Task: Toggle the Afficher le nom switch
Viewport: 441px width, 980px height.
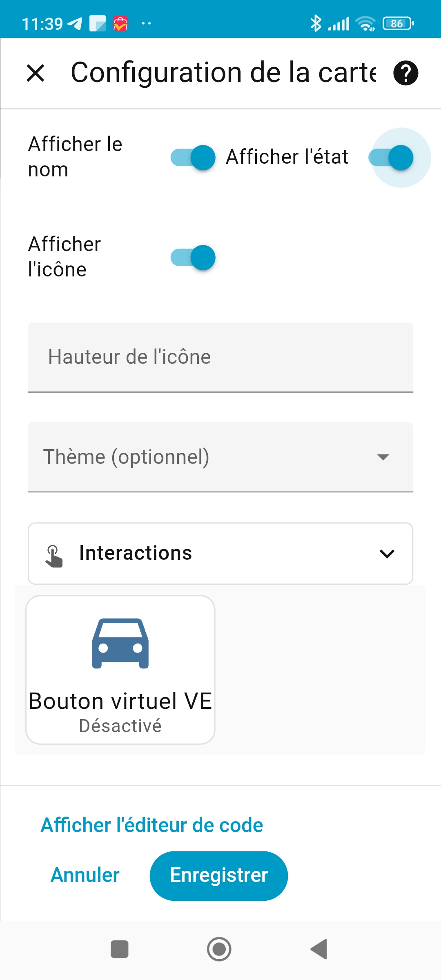Action: pos(193,158)
